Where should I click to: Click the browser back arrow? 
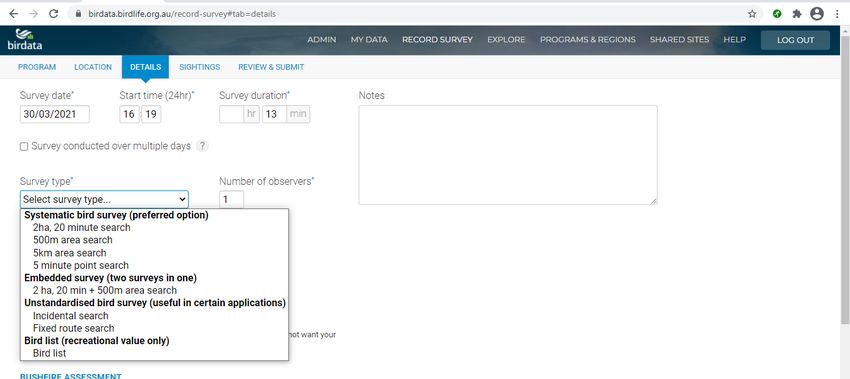(x=14, y=14)
